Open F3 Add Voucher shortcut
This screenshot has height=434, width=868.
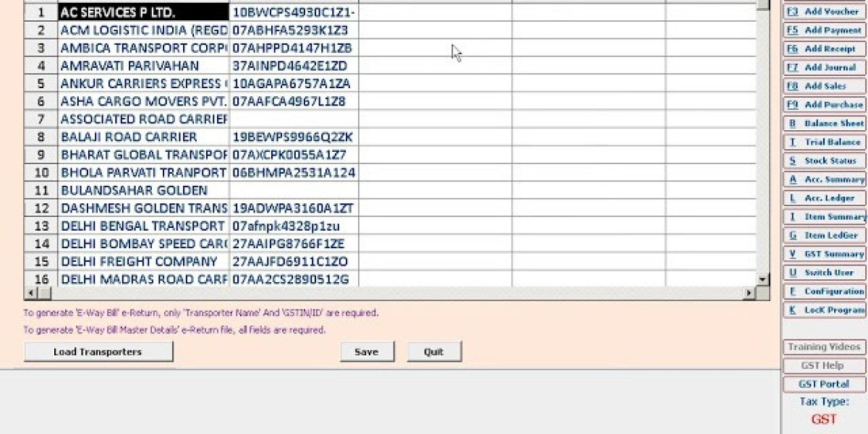tap(825, 12)
